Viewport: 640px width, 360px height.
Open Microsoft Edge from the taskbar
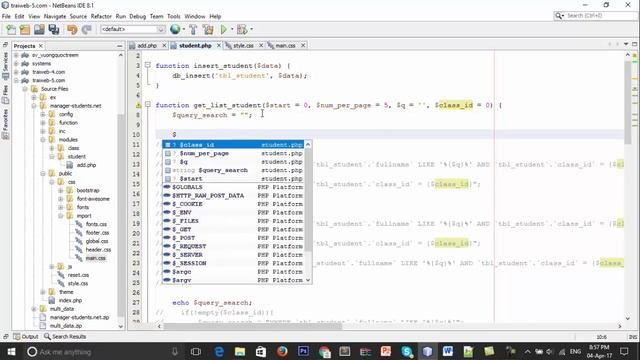click(x=219, y=351)
